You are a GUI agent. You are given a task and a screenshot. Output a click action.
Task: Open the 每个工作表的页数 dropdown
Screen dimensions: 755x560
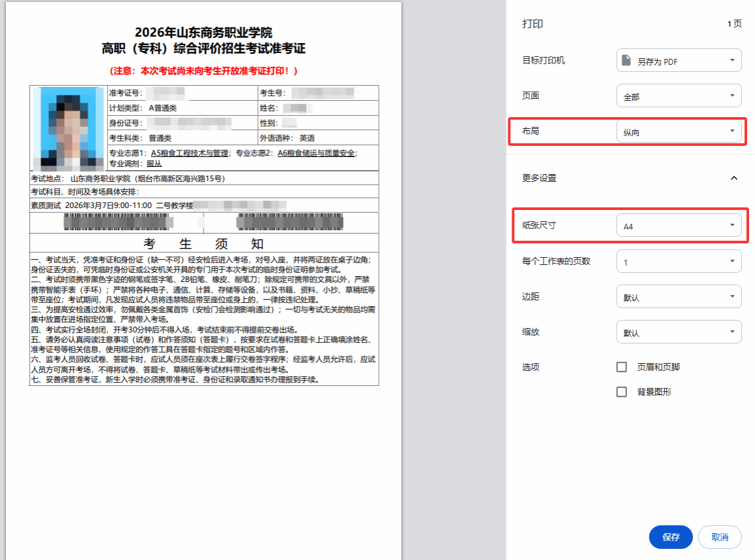pyautogui.click(x=678, y=262)
